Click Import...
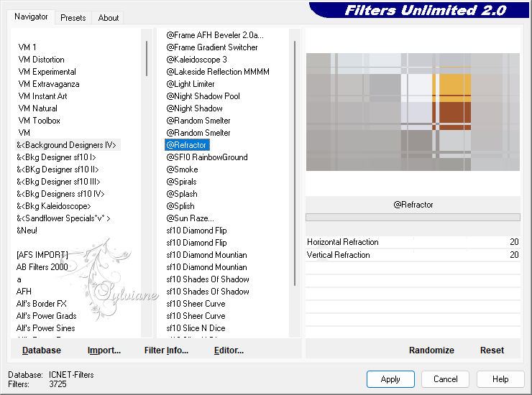 104,350
